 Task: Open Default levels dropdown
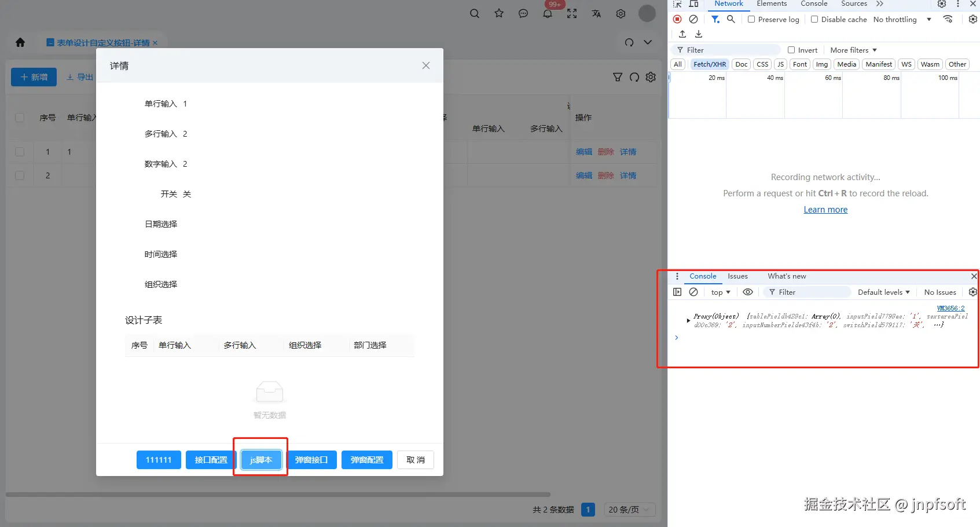(x=883, y=292)
